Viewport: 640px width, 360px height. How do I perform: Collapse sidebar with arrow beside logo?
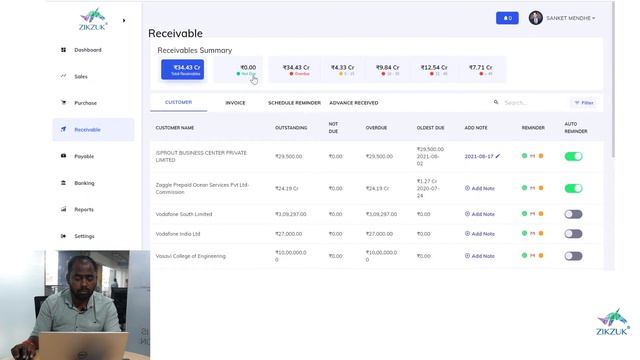pyautogui.click(x=124, y=20)
